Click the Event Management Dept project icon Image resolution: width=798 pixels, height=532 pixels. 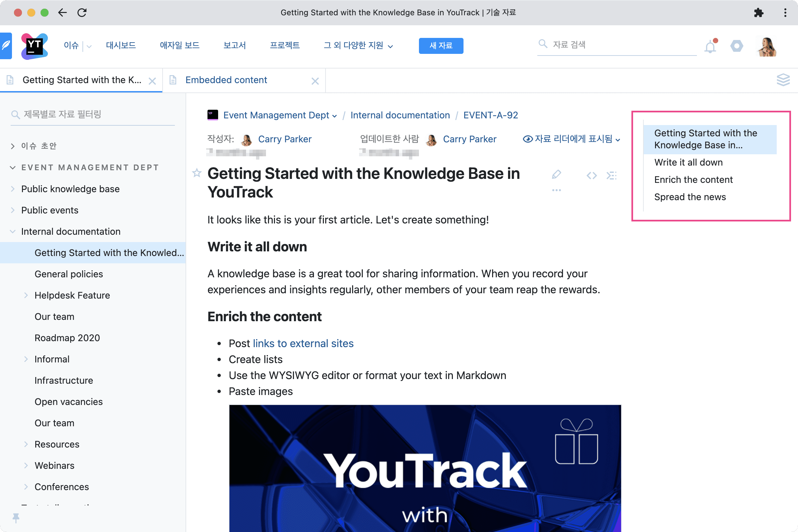tap(213, 115)
